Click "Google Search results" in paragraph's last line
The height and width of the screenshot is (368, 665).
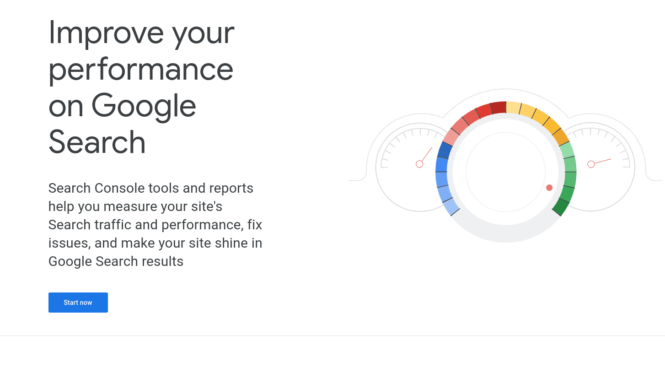click(116, 261)
